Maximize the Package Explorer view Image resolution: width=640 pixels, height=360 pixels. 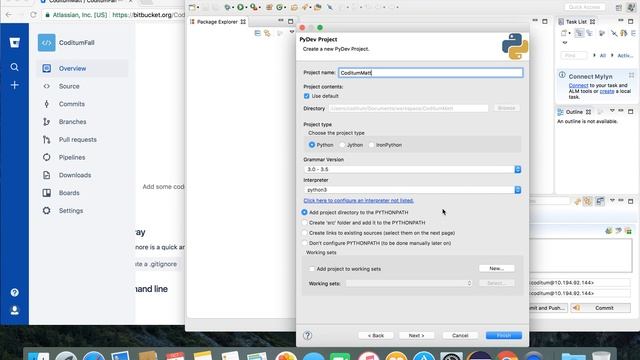(x=291, y=21)
